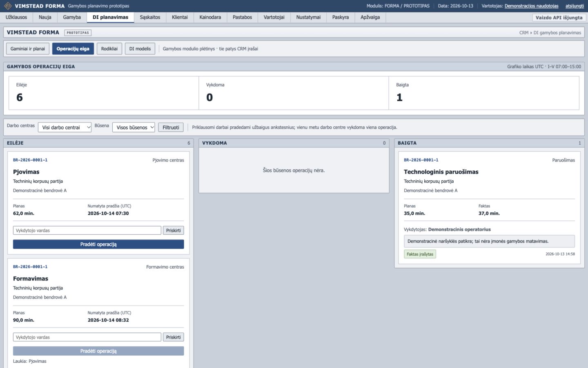Click the Faktas įrašytas status badge
Viewport: 588px width, 368px height.
(420, 254)
